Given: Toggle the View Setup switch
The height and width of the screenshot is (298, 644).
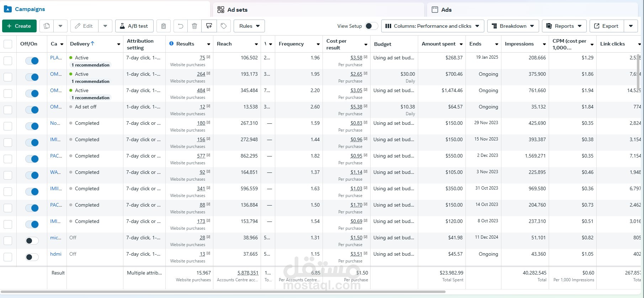Looking at the screenshot, I should pyautogui.click(x=371, y=26).
